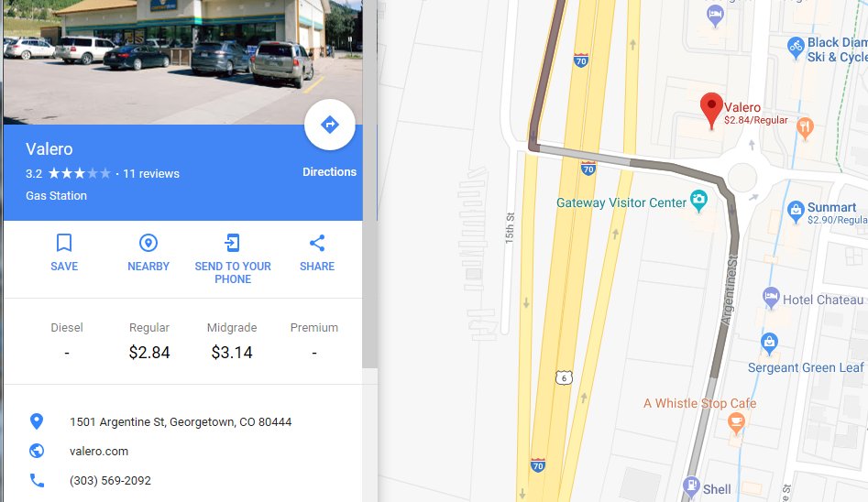The height and width of the screenshot is (502, 868).
Task: Share this place using the share icon
Action: point(317,243)
